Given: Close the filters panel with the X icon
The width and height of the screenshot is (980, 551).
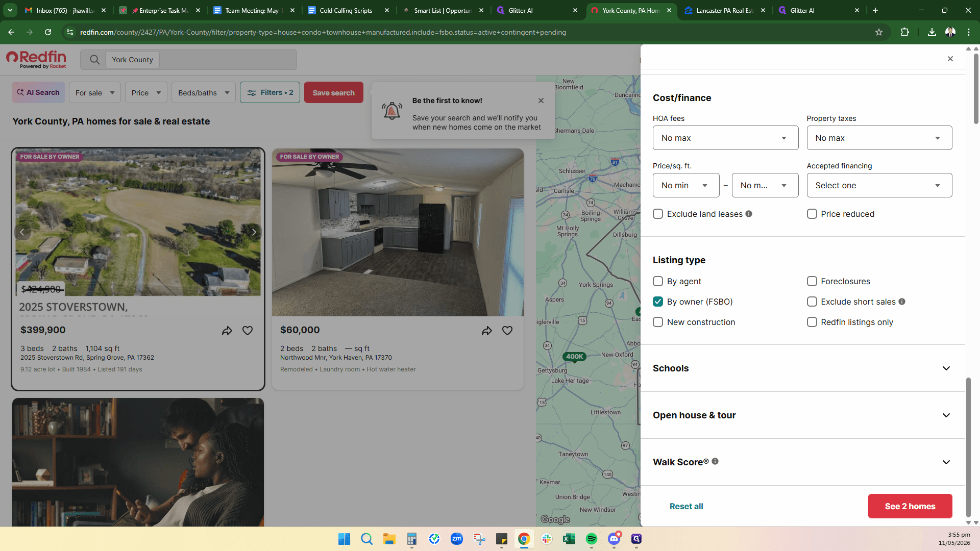Looking at the screenshot, I should pyautogui.click(x=950, y=59).
